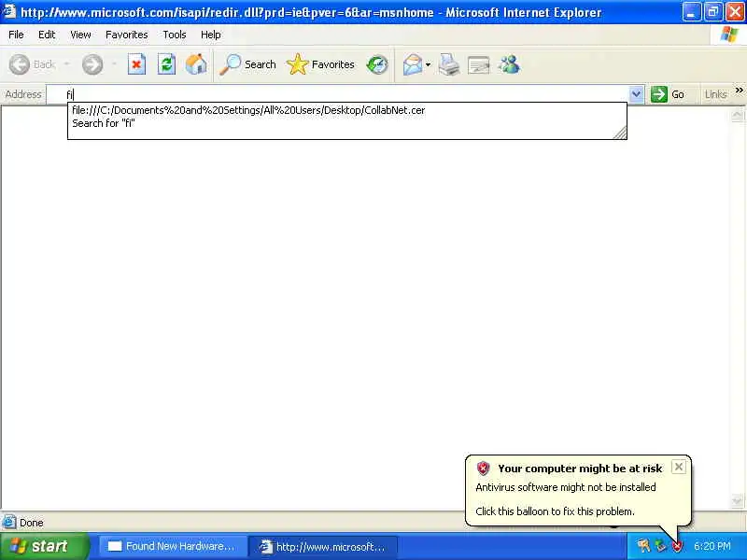
Task: Grab the autocomplete list resize grip
Action: click(620, 133)
